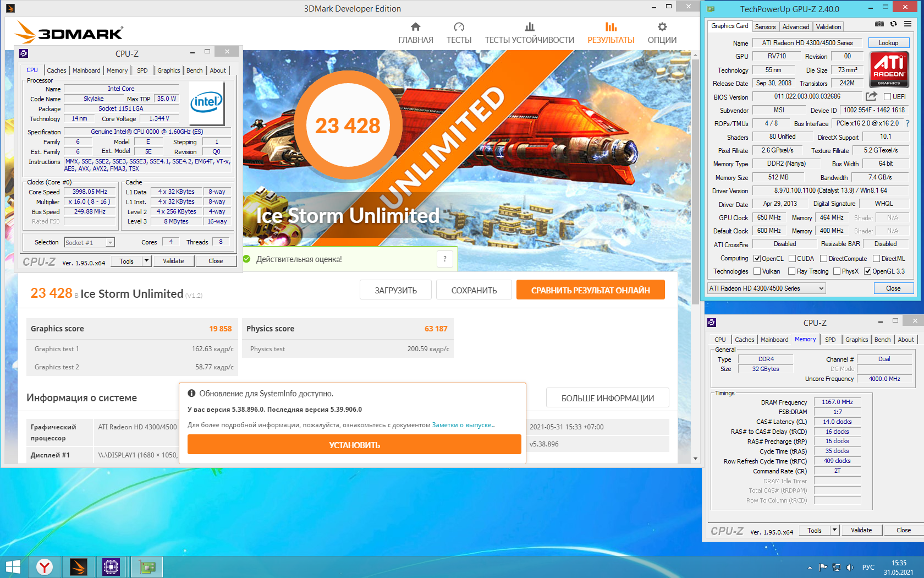Expand Tools dropdown arrow in lower-right CPU-Z
Viewport: 924px width, 578px height.
pyautogui.click(x=835, y=530)
